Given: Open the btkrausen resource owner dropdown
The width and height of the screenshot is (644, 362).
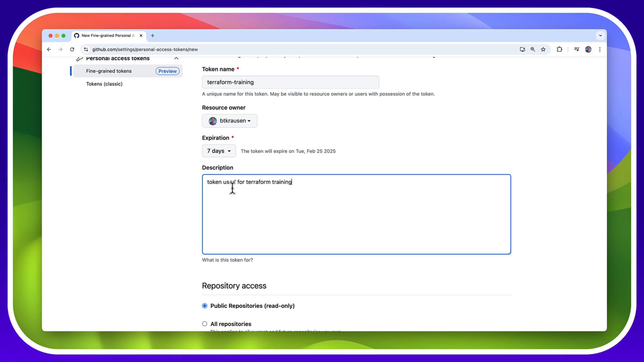Looking at the screenshot, I should [x=230, y=121].
